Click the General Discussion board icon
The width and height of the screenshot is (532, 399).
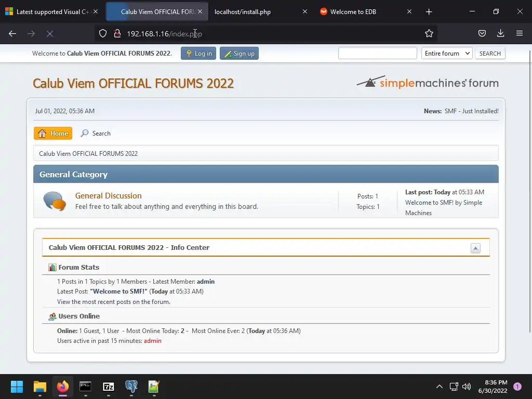(54, 201)
